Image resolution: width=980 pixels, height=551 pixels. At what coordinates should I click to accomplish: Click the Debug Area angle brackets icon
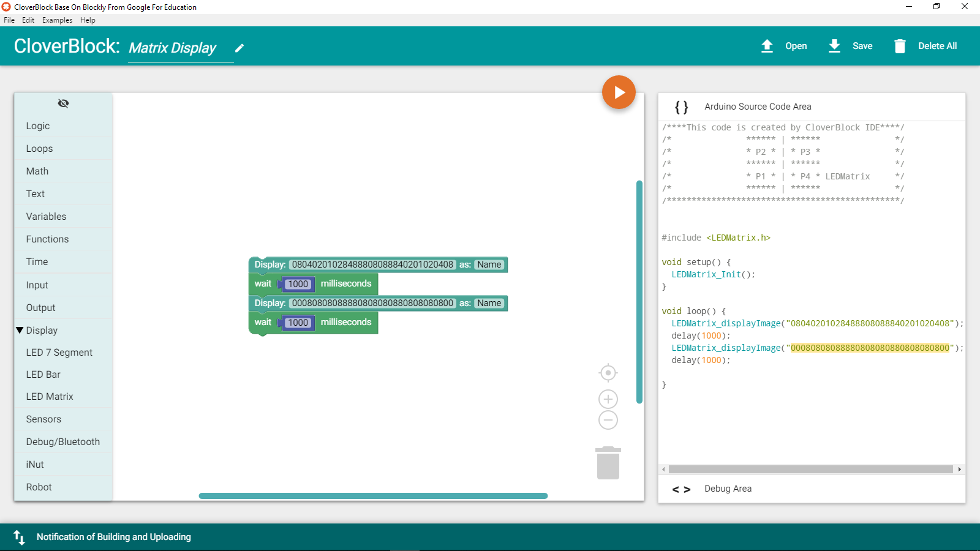coord(681,489)
